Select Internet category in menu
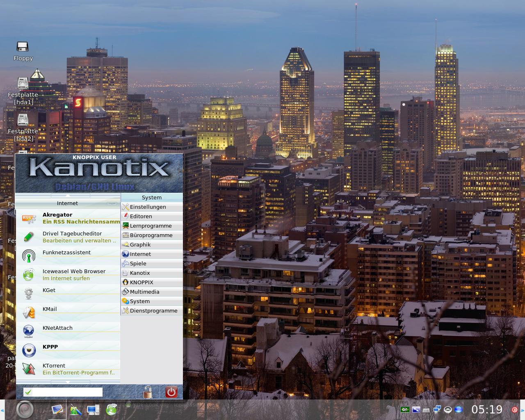The image size is (525, 420). (x=152, y=254)
